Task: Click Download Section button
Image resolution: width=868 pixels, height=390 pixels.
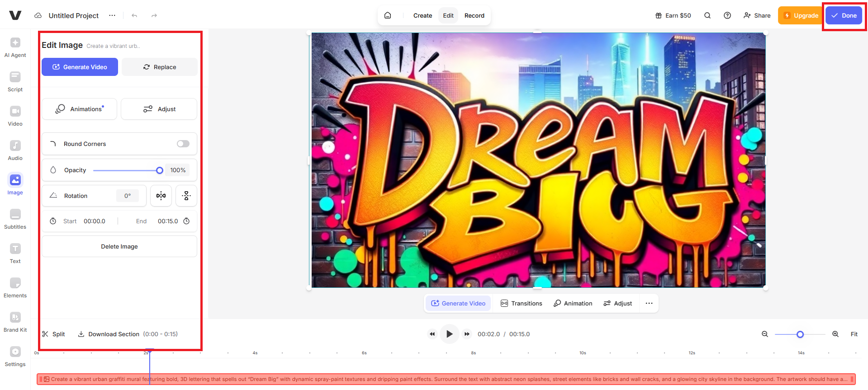Action: point(128,334)
